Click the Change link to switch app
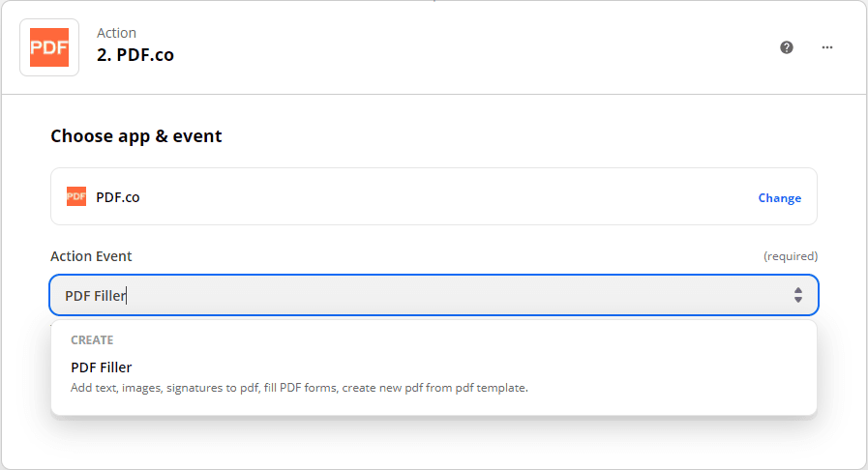The image size is (868, 470). click(779, 198)
